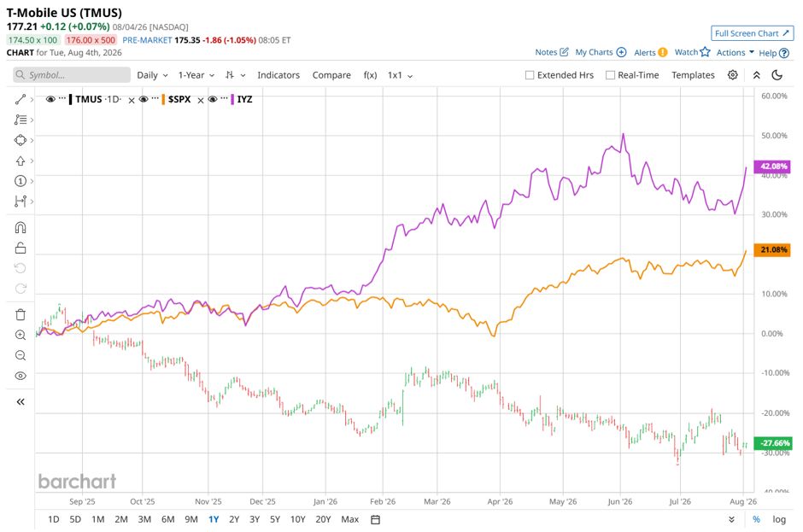Enable Real-Time checkbox
Image resolution: width=803 pixels, height=532 pixels.
pyautogui.click(x=610, y=75)
